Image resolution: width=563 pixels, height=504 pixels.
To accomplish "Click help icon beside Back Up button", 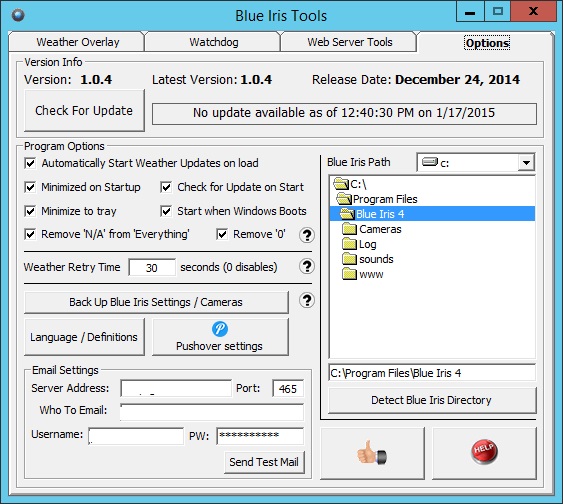I will (x=307, y=300).
